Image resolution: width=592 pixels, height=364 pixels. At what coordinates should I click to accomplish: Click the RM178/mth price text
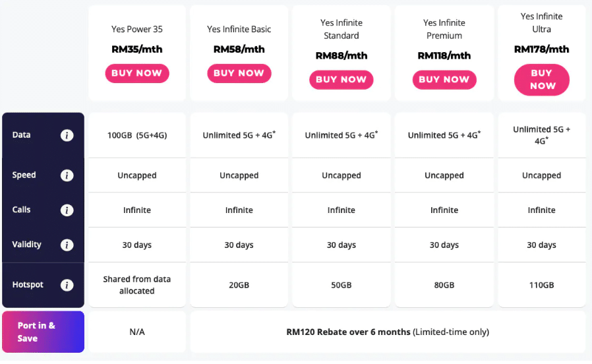(541, 49)
